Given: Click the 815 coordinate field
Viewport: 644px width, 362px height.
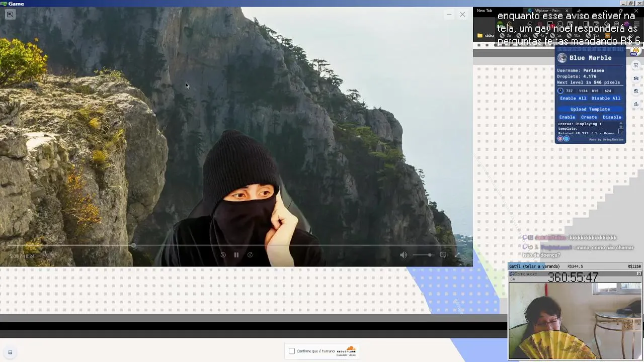Looking at the screenshot, I should click(x=595, y=91).
